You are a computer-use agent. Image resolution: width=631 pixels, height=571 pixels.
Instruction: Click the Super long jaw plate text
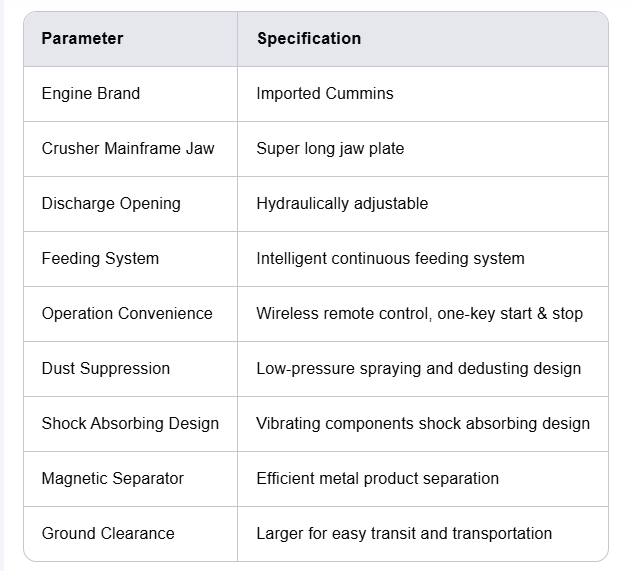pyautogui.click(x=330, y=149)
